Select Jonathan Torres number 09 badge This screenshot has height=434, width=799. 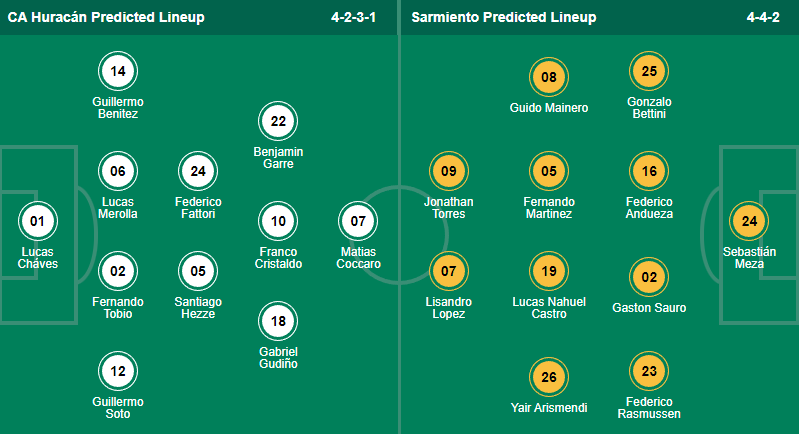[448, 172]
